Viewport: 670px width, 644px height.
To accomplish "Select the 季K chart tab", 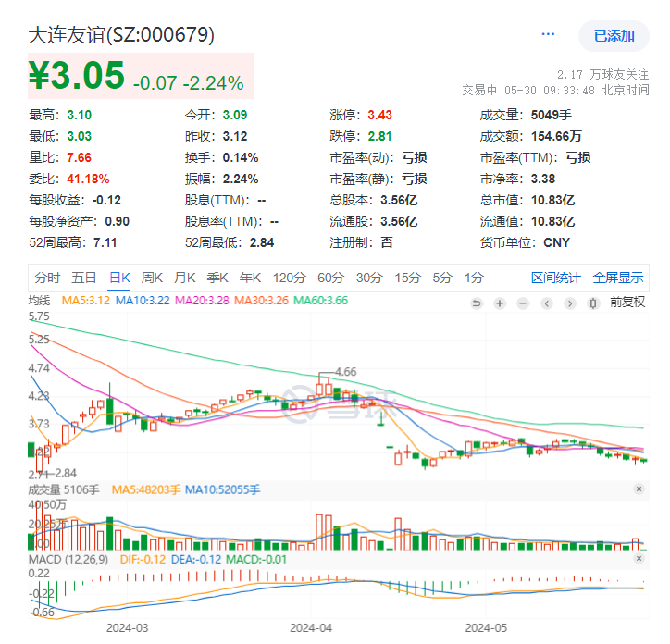I will [217, 278].
